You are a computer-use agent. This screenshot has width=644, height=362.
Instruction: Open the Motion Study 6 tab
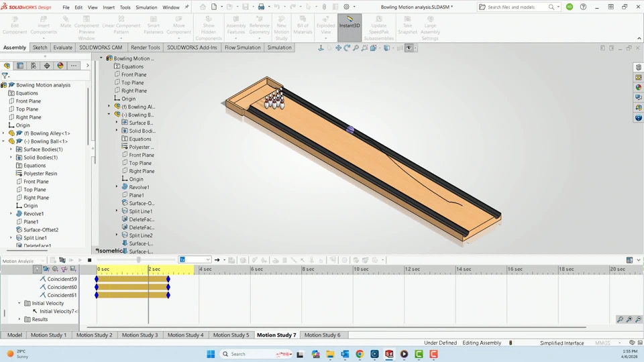click(x=323, y=335)
